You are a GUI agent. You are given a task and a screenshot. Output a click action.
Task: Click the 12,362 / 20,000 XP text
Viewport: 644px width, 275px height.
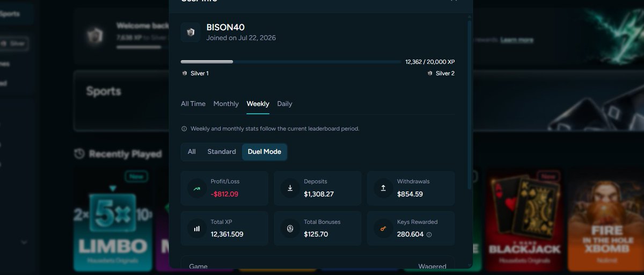click(430, 62)
